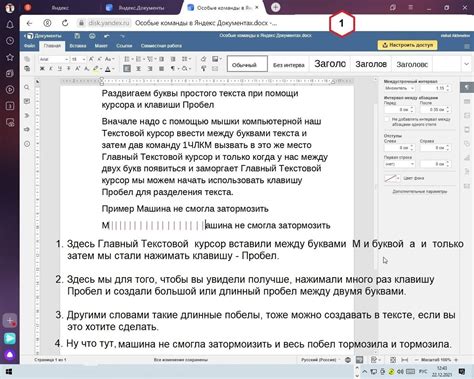474x379 pixels.
Task: Center align the paragraph
Action: pyautogui.click(x=138, y=69)
